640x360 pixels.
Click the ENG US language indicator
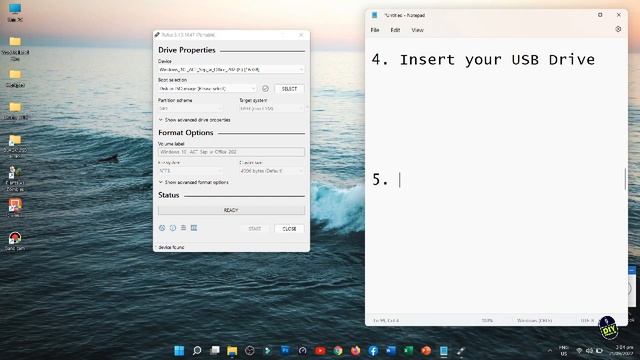click(564, 351)
